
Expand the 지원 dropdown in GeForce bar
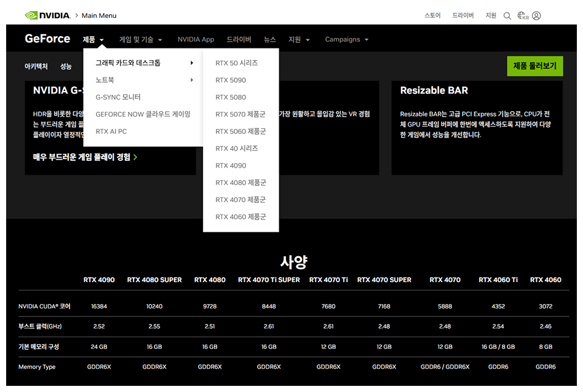[299, 39]
